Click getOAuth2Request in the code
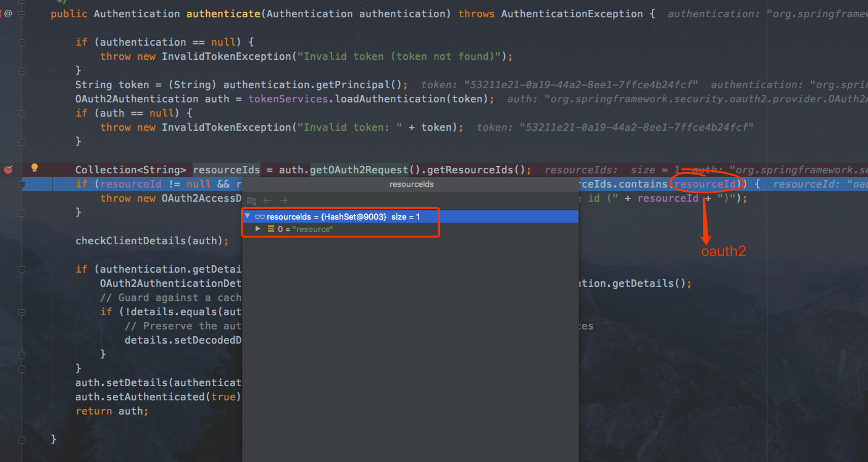 point(359,170)
